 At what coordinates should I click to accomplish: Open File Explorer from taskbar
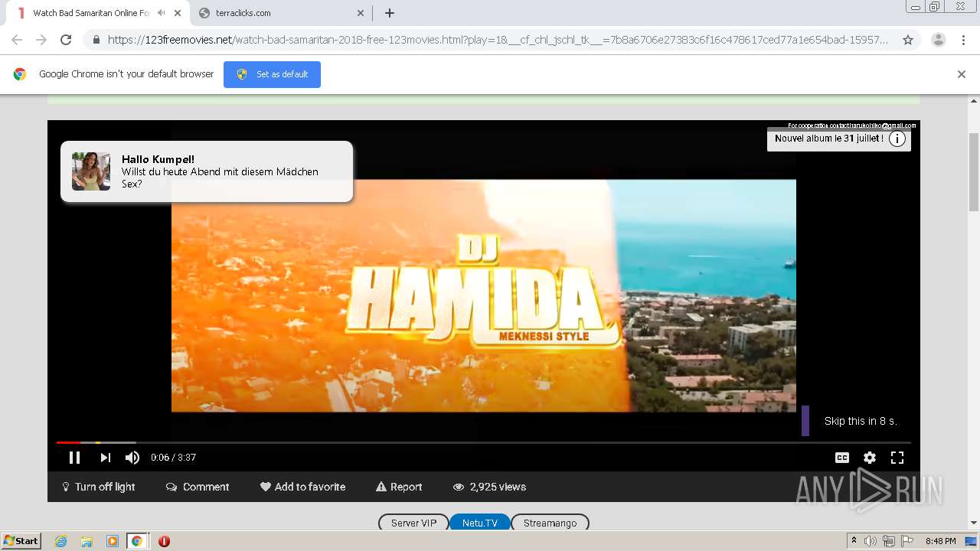click(87, 541)
